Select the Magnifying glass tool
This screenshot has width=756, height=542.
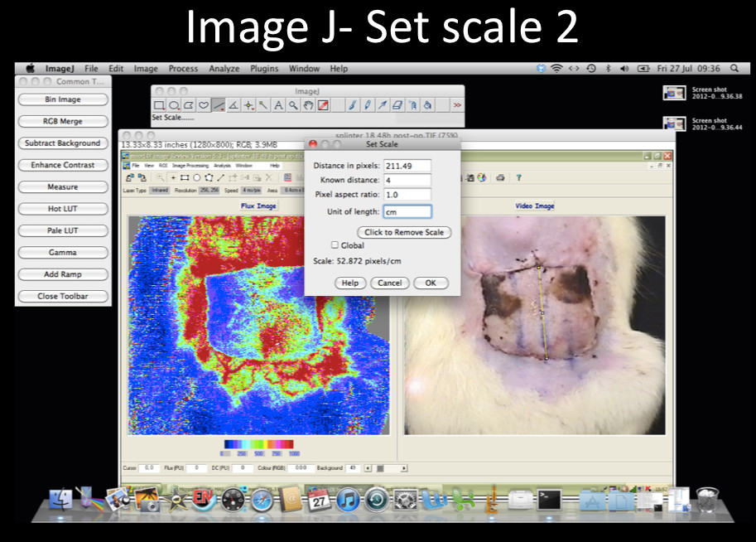(x=293, y=105)
